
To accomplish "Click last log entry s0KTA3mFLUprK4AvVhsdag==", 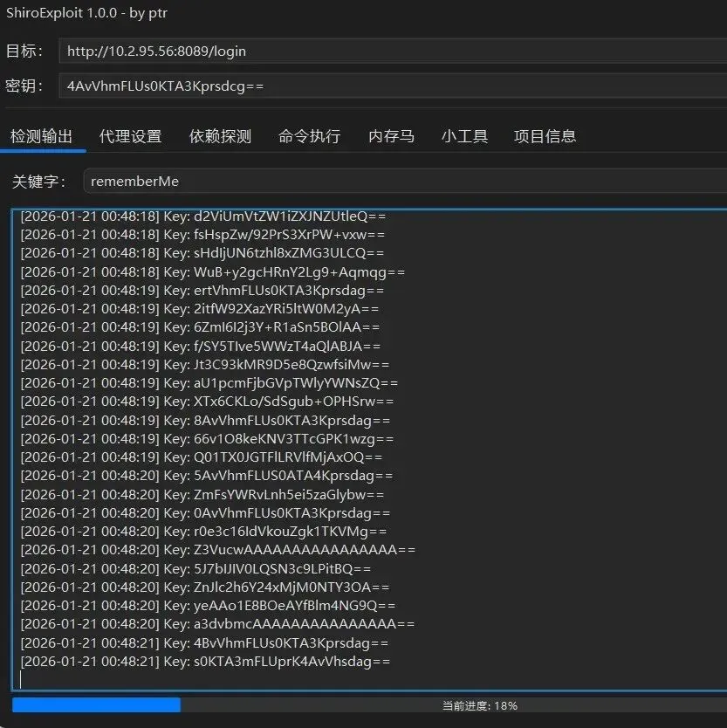I will coord(205,662).
